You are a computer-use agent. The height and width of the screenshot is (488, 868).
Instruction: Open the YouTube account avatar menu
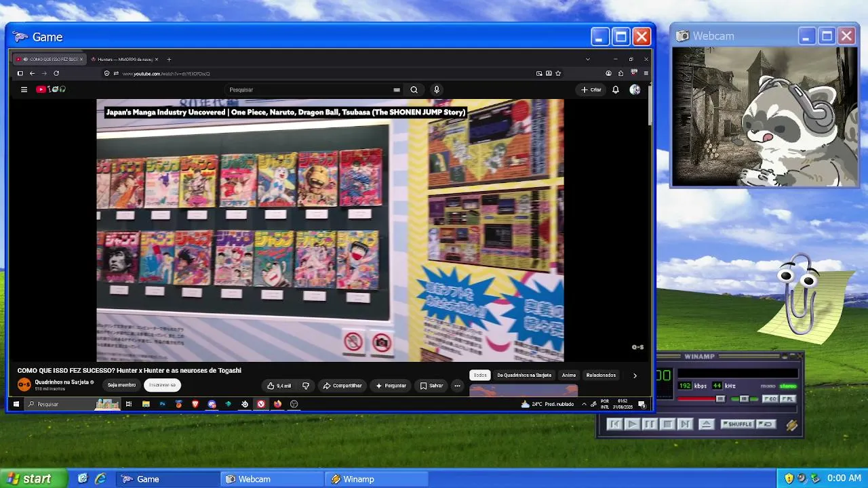[x=635, y=89]
